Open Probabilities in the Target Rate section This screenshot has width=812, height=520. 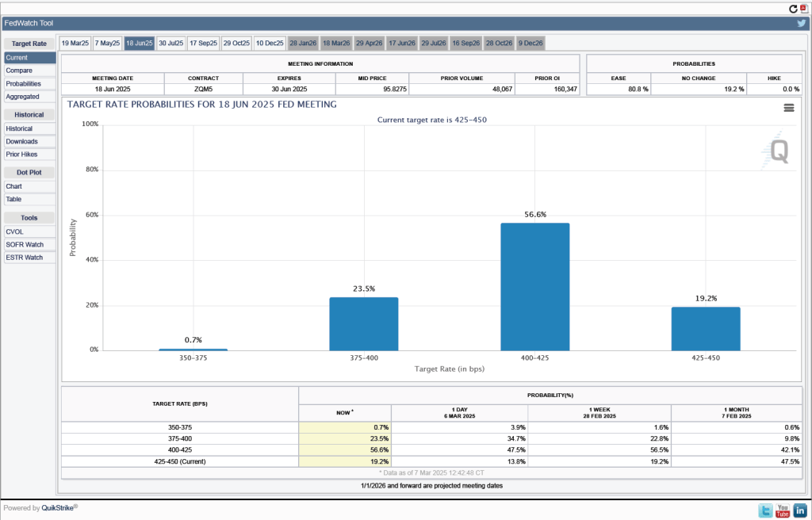24,83
